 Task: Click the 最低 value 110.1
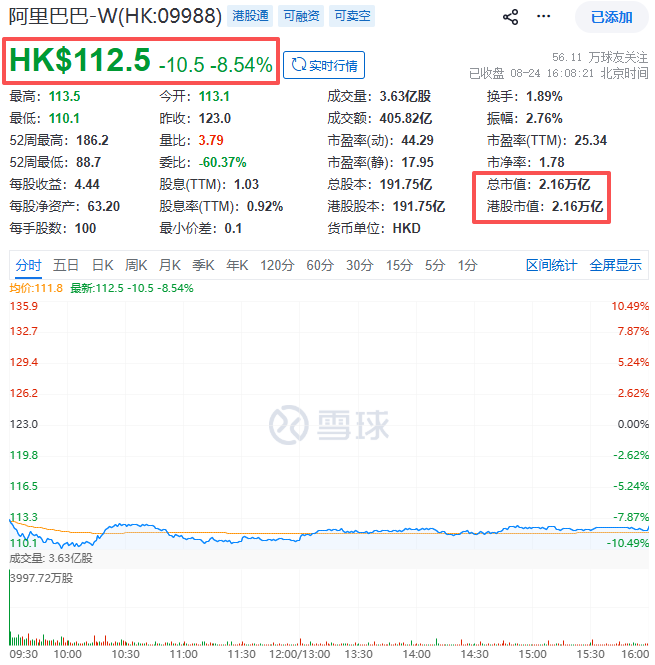(64, 118)
